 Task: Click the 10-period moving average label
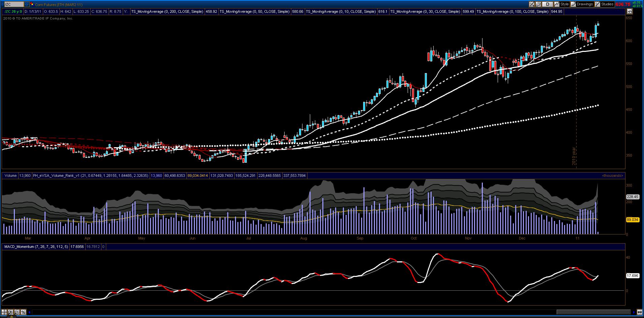341,11
